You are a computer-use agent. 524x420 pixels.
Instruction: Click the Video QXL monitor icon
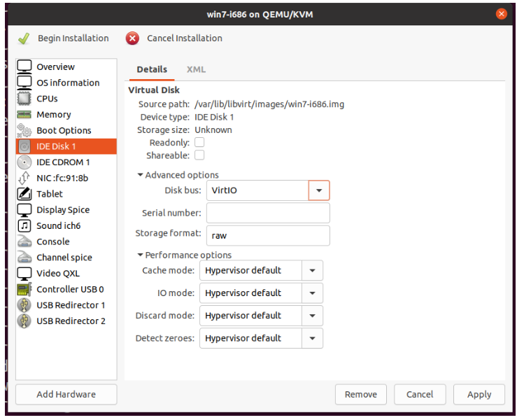pos(24,274)
